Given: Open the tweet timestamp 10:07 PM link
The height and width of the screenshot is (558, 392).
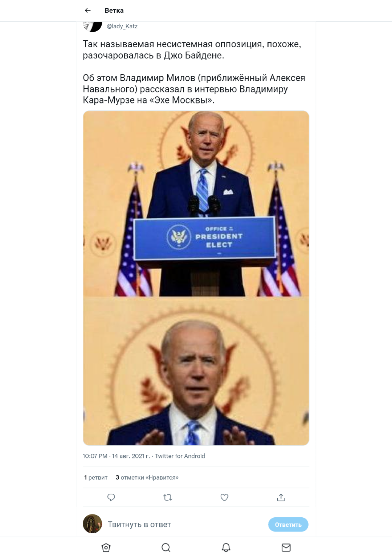Looking at the screenshot, I should pos(95,456).
